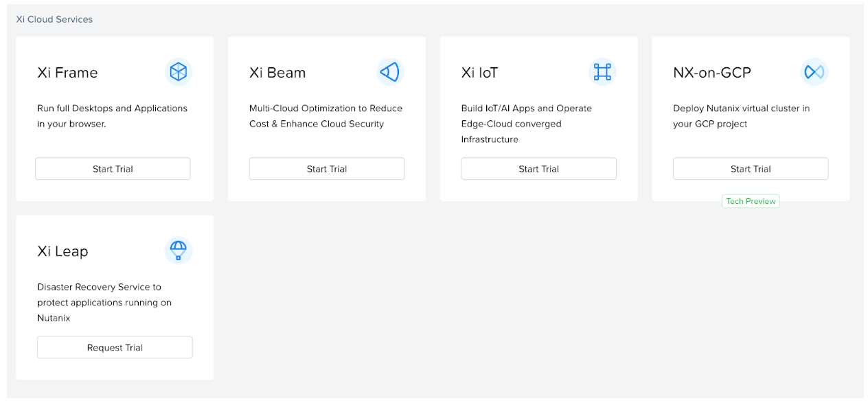Click the Xi IoT grid icon

pyautogui.click(x=602, y=72)
